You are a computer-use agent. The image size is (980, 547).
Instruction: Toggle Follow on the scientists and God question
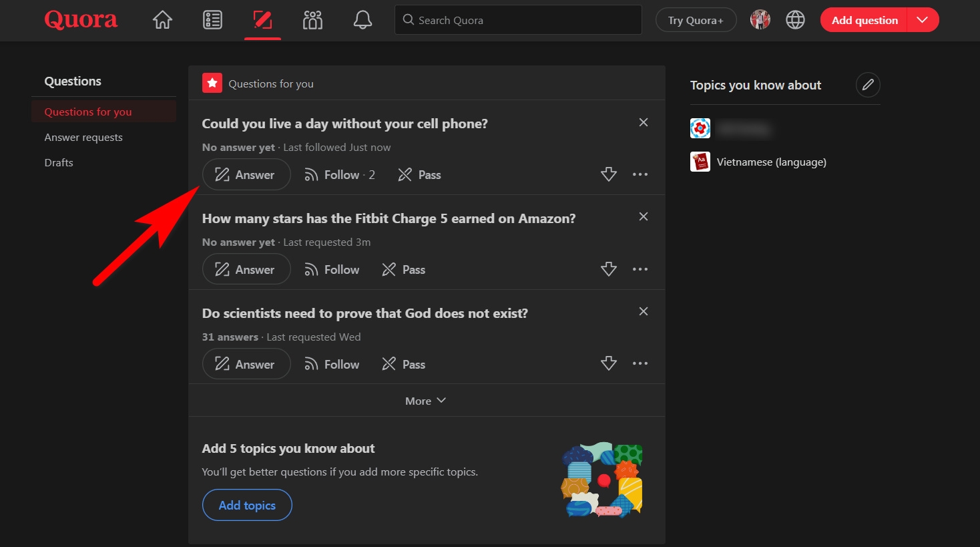pos(332,365)
